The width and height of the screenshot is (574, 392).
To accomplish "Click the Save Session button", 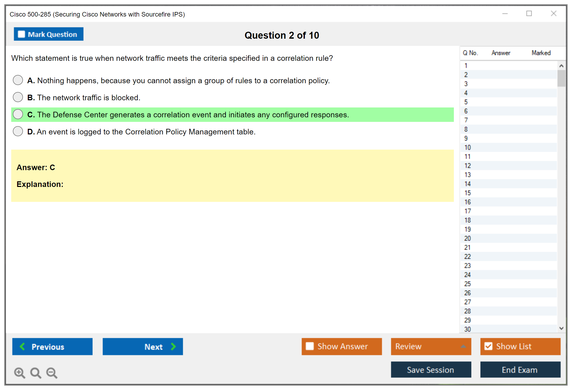I will click(x=431, y=370).
